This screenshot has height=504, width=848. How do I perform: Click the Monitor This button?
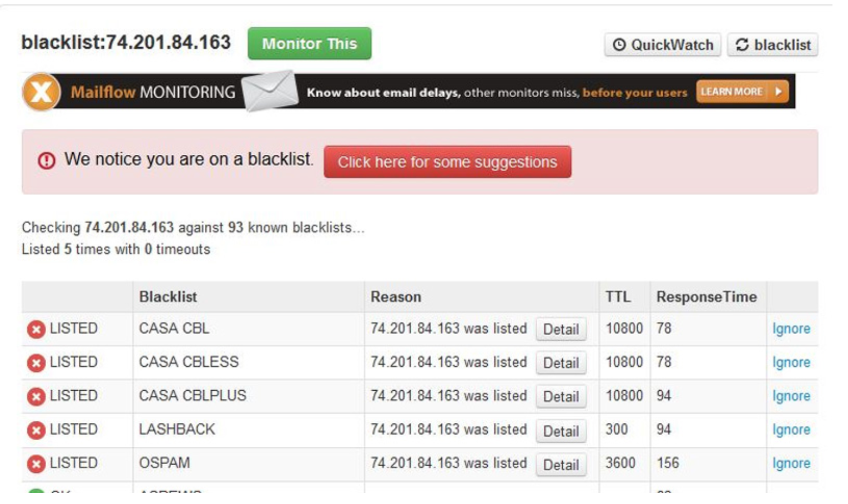pos(309,44)
